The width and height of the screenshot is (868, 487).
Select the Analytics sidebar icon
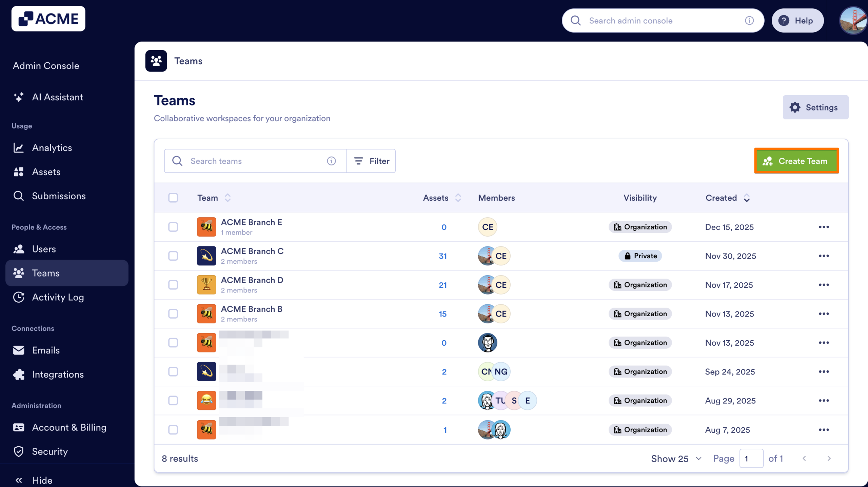[19, 148]
